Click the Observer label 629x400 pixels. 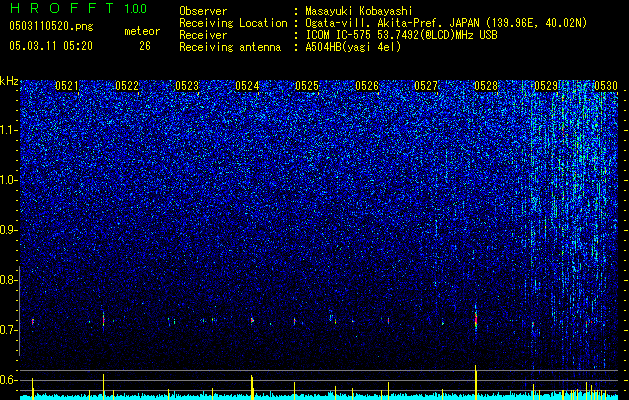click(203, 11)
